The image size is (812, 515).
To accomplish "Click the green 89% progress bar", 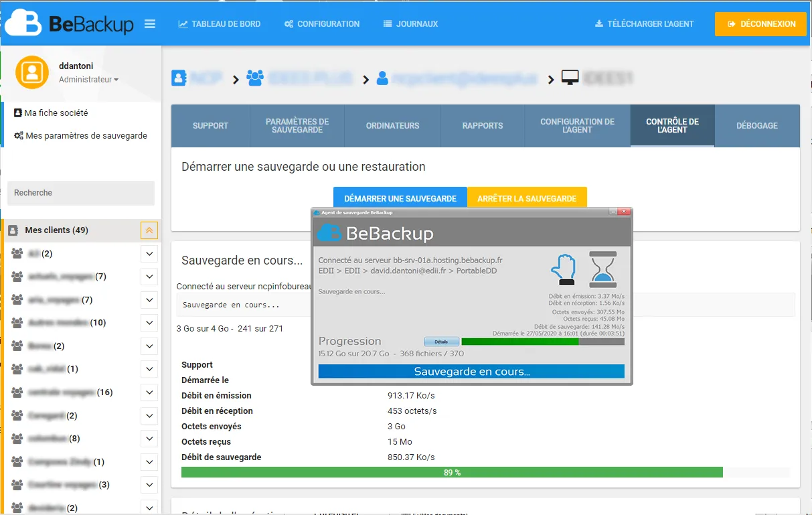I will tap(452, 471).
